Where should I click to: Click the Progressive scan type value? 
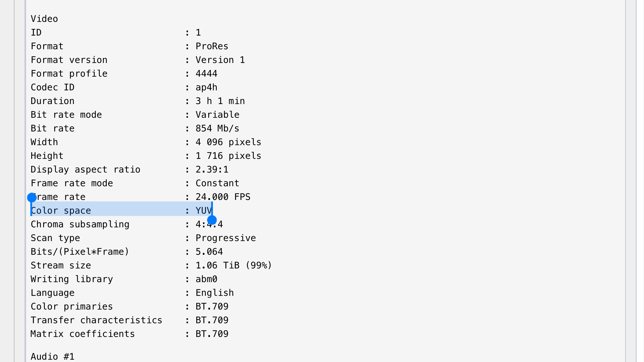[225, 238]
